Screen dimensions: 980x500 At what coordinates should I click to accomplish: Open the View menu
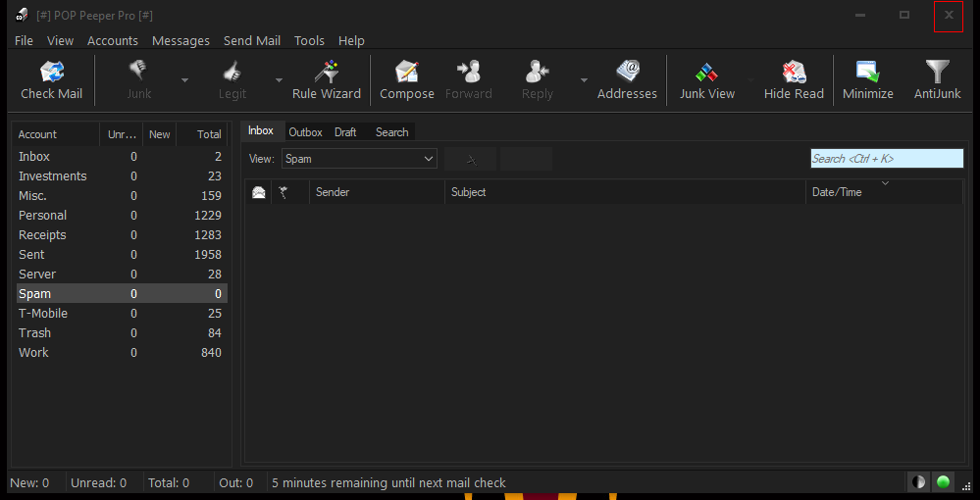click(60, 40)
